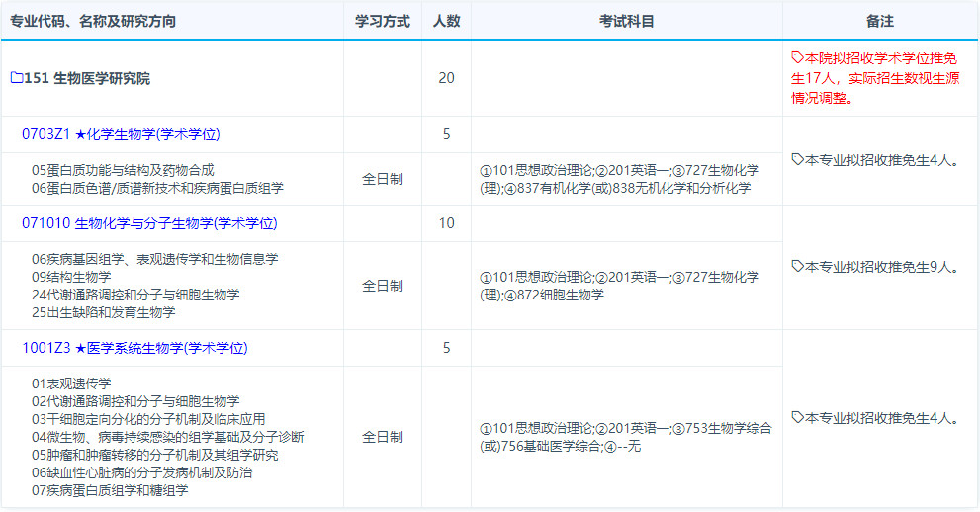
Task: Select the 151 生物医学研究院 institute name
Action: coord(87,78)
